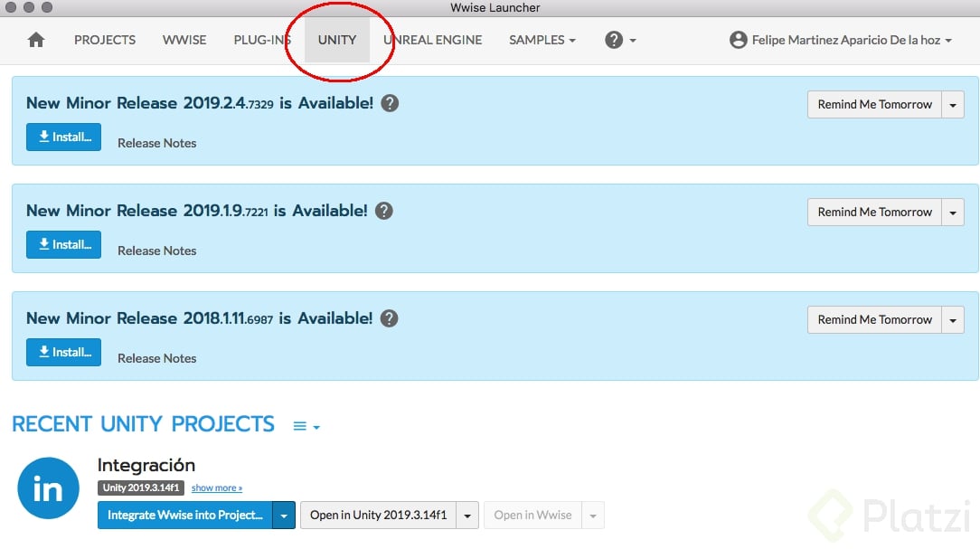Open the PLUG-INS tab
The image size is (980, 549).
pyautogui.click(x=262, y=40)
